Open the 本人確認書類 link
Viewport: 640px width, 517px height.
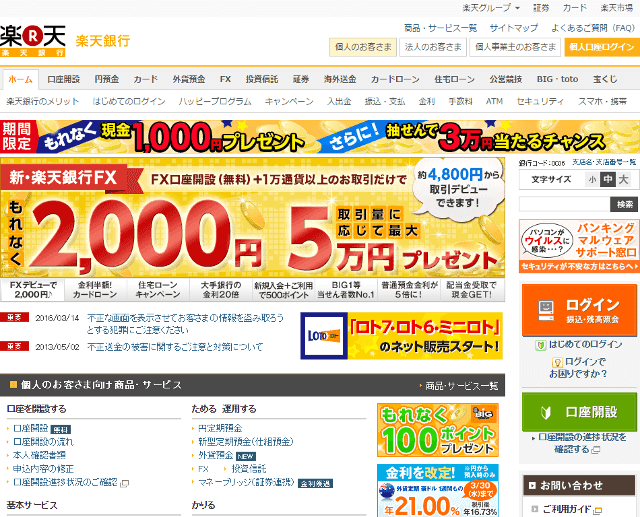coord(39,455)
